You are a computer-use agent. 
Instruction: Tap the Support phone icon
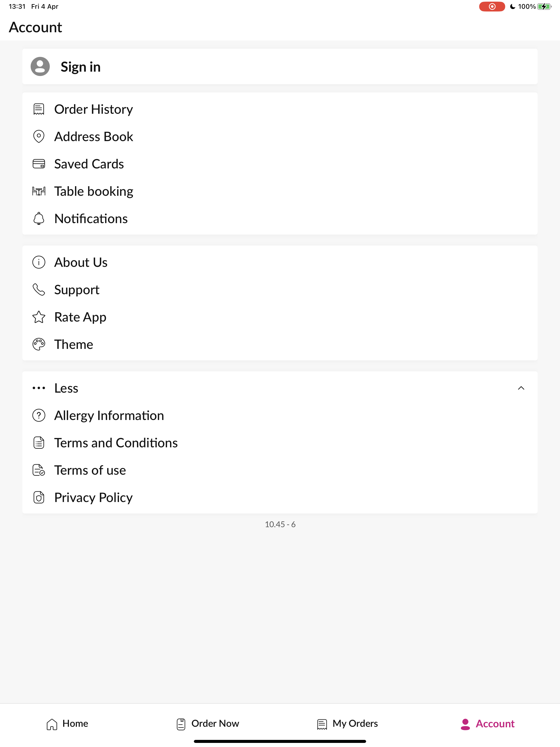click(39, 290)
